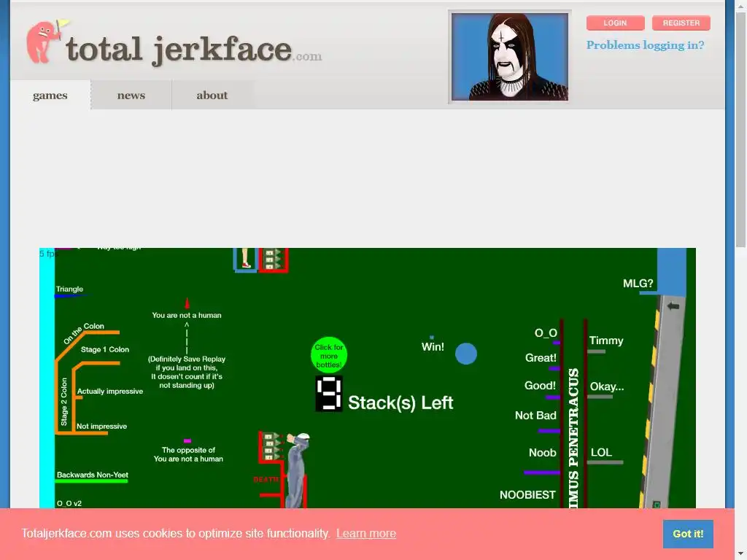
Task: Click the green 'Click for more bottles!' circle
Action: coord(329,355)
